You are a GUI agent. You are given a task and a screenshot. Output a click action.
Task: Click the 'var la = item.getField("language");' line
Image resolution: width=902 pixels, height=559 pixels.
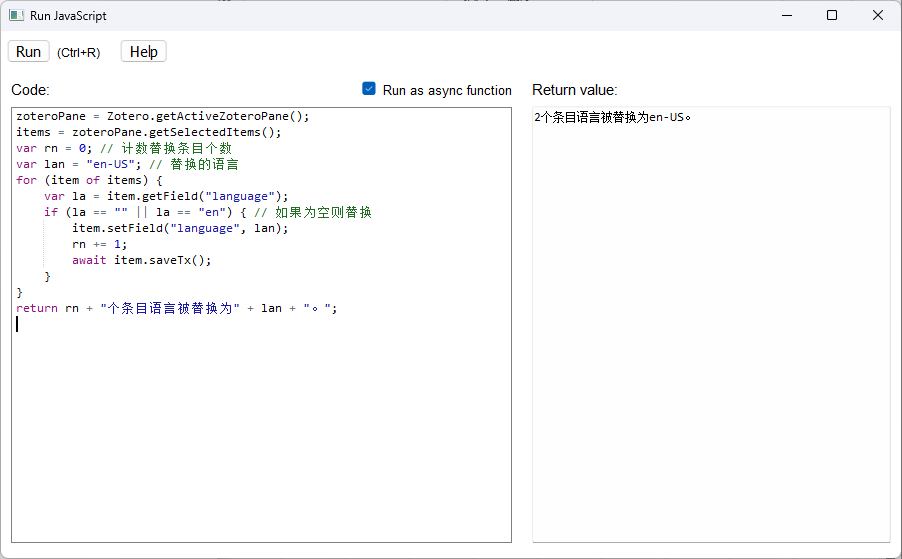[166, 196]
